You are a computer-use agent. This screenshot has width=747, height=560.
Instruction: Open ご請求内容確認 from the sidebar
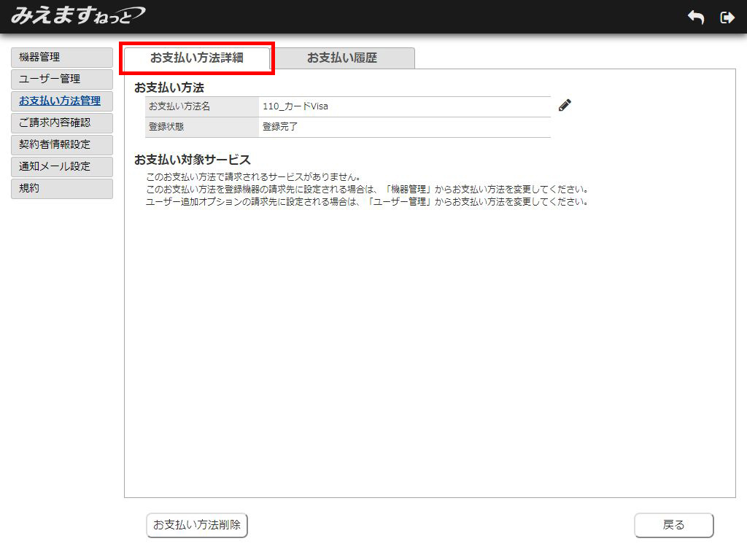point(62,122)
